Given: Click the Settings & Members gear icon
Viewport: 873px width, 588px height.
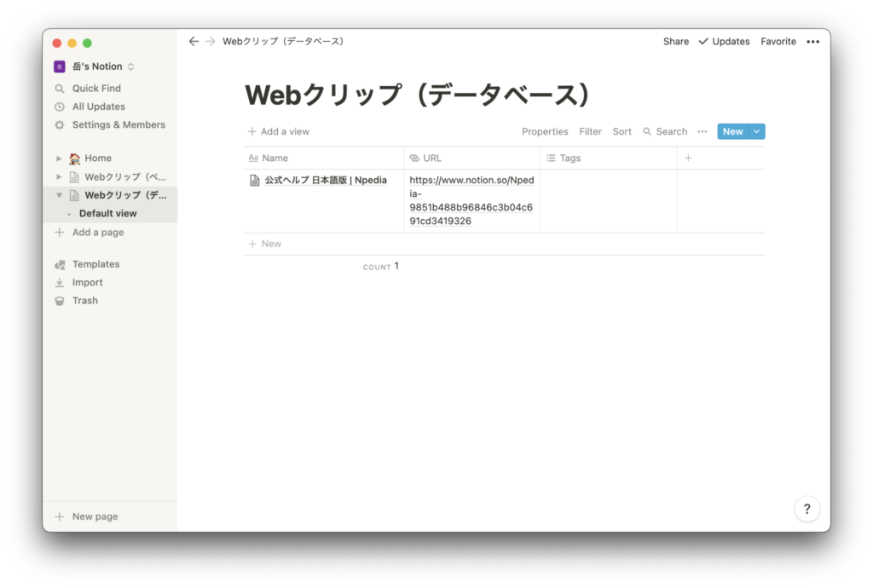Looking at the screenshot, I should coord(60,125).
